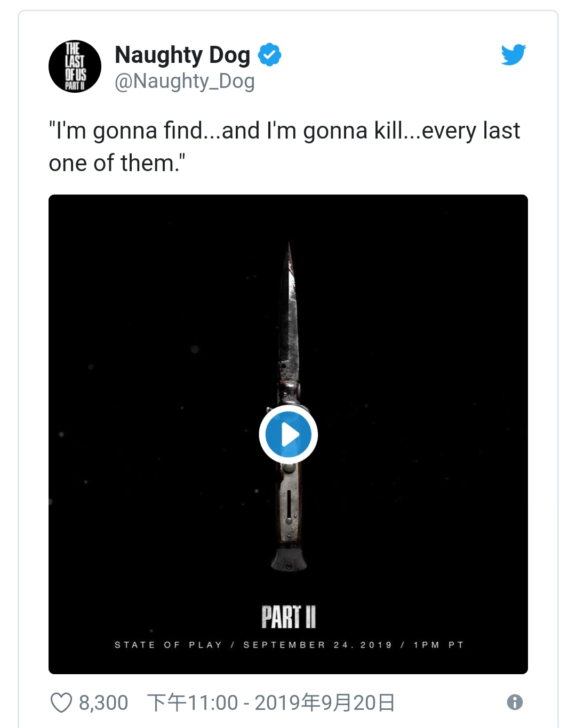The width and height of the screenshot is (576, 728).
Task: Click the 8,300 likes count
Action: 103,702
